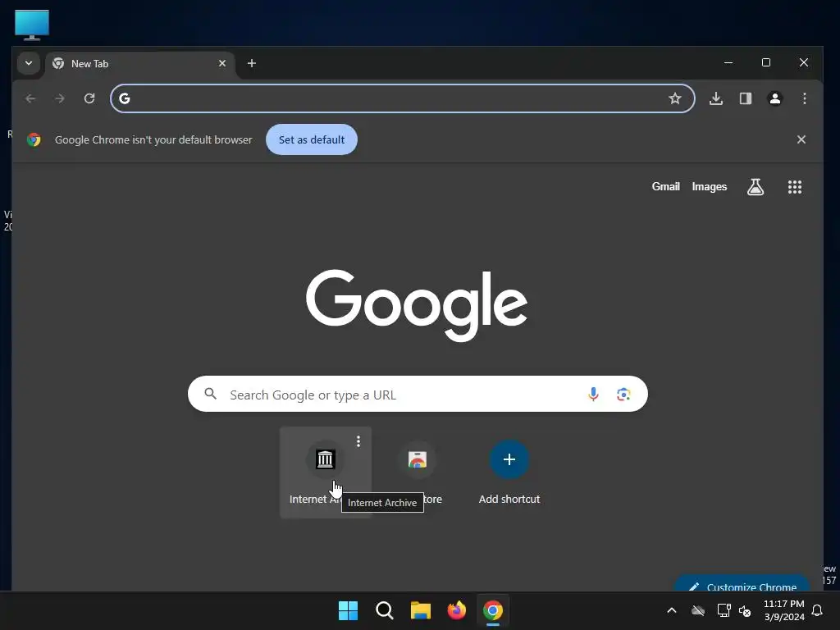Click Chrome icon in taskbar
This screenshot has width=840, height=630.
(x=493, y=610)
